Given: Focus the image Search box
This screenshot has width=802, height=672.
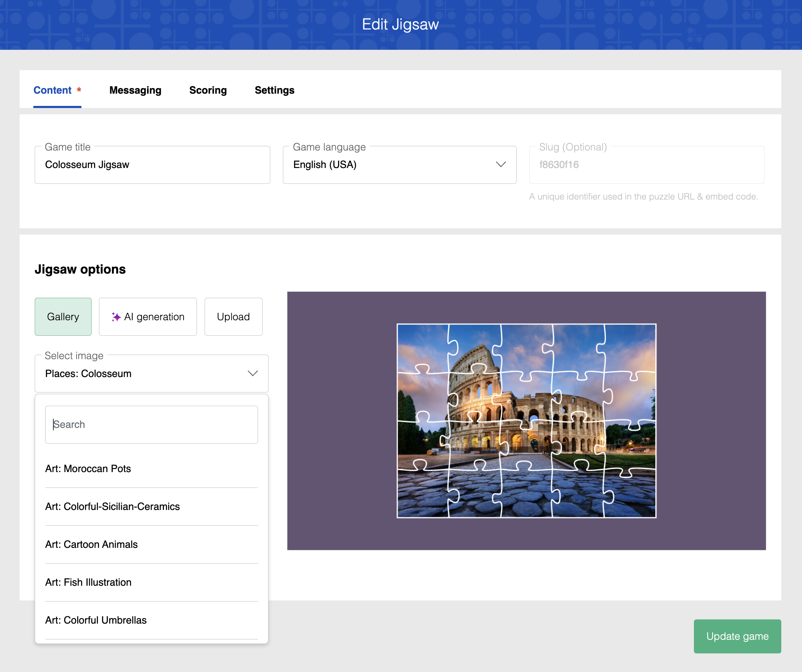Looking at the screenshot, I should tap(152, 424).
